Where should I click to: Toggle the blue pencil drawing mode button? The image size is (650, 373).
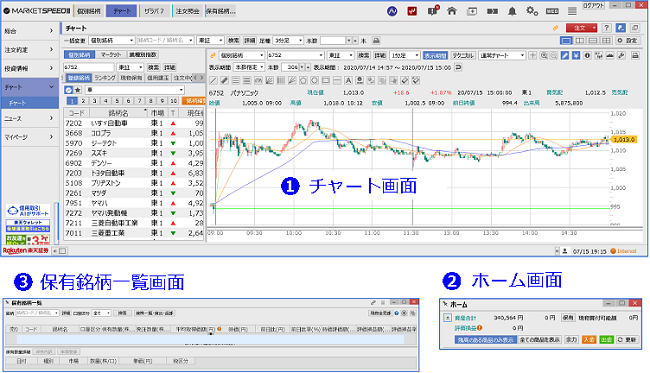pos(565,56)
